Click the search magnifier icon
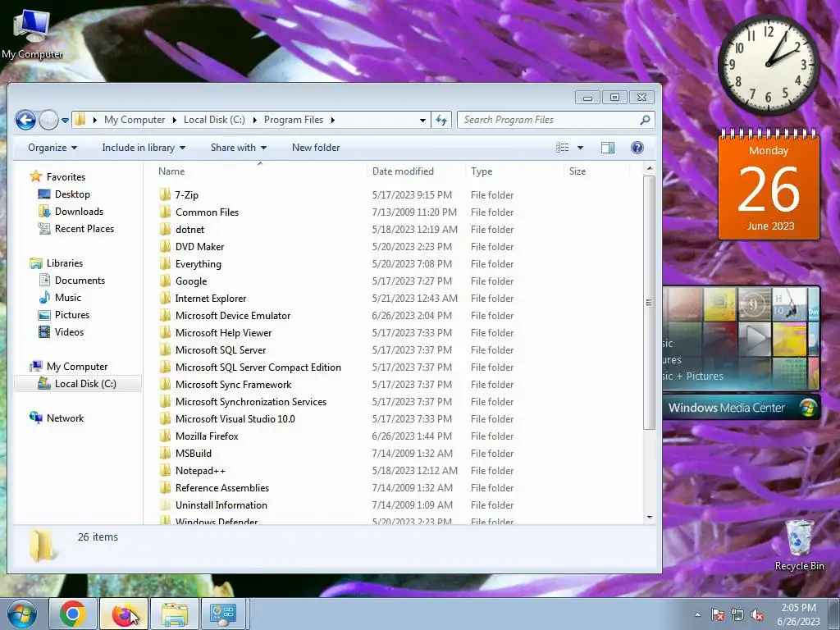This screenshot has height=630, width=840. tap(646, 120)
